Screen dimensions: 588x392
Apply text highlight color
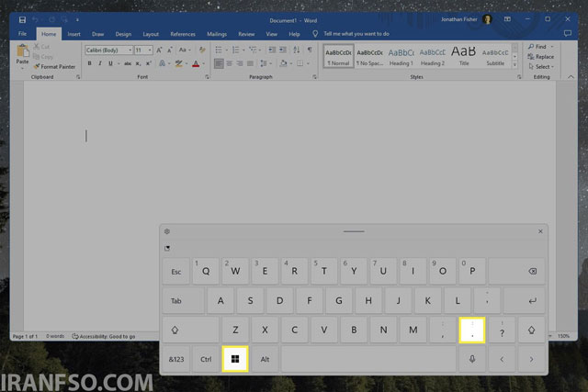(179, 63)
